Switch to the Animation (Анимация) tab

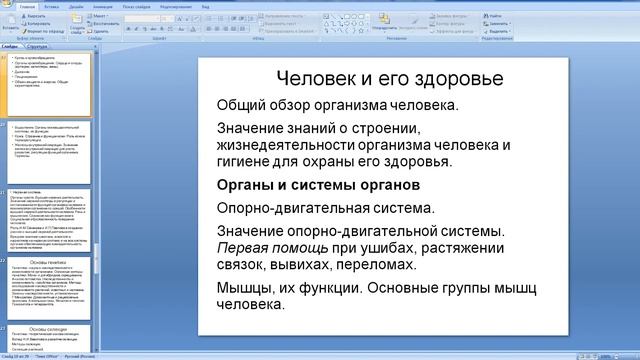(x=102, y=7)
